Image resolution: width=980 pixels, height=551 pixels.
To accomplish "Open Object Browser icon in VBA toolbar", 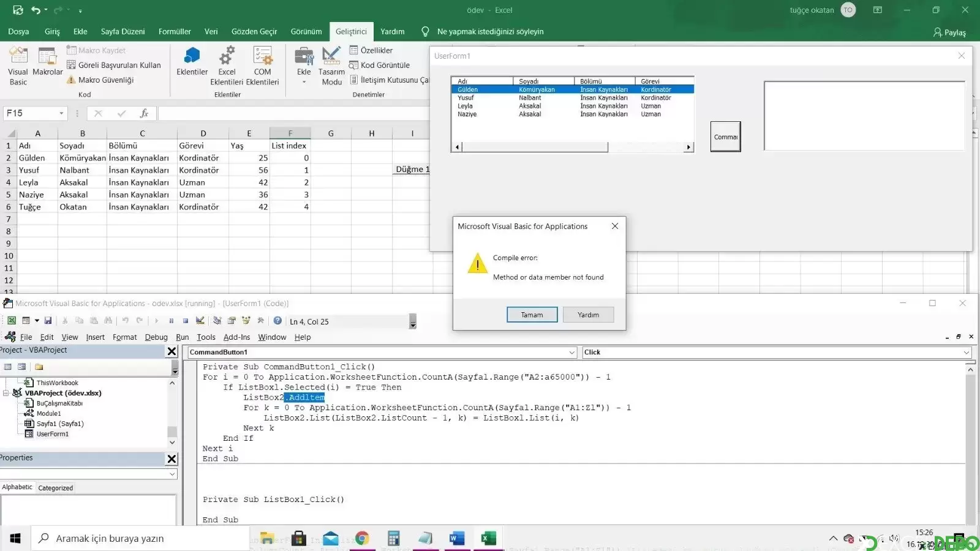I will 246,321.
